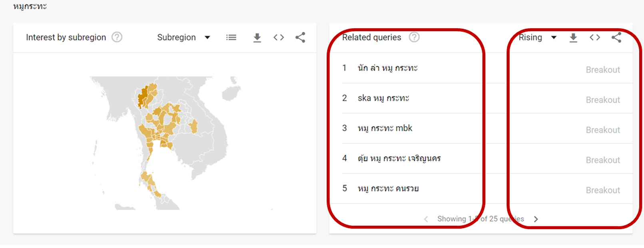Share the Interest by subregion card
The image size is (644, 248).
300,37
